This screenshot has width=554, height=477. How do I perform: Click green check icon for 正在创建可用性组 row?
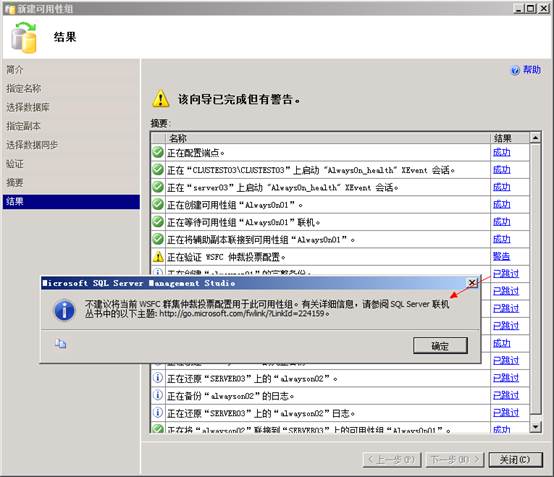click(x=158, y=204)
